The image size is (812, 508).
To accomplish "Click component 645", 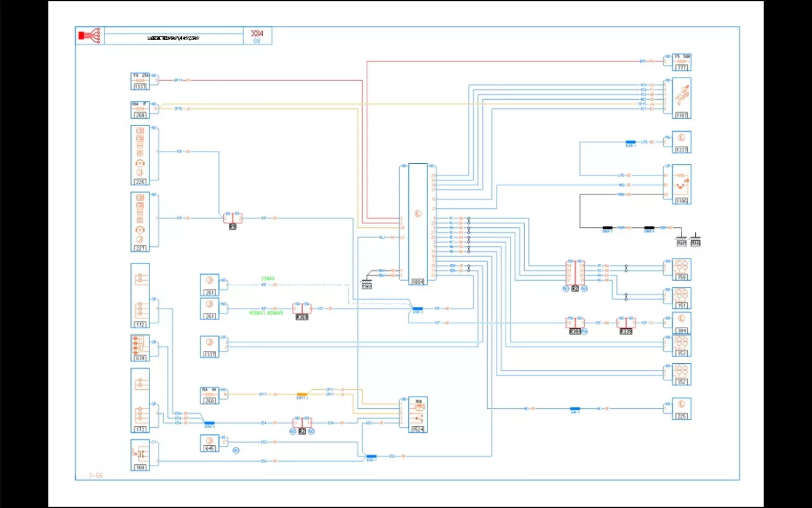I will click(210, 443).
